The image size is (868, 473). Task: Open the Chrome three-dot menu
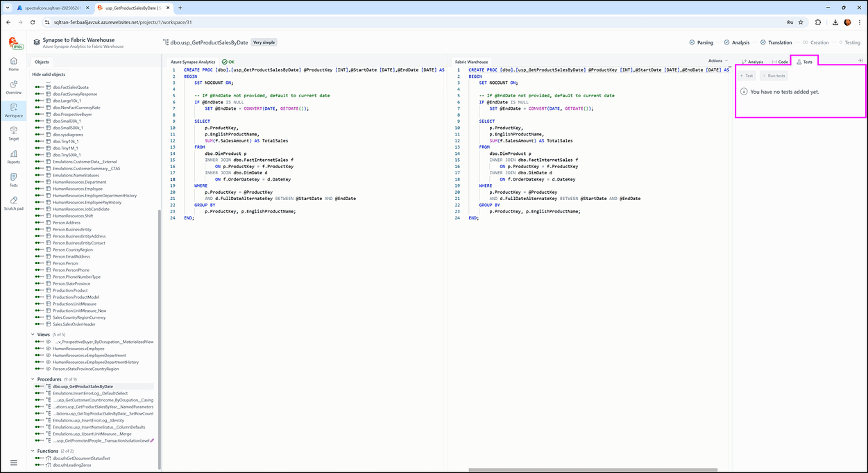point(860,22)
